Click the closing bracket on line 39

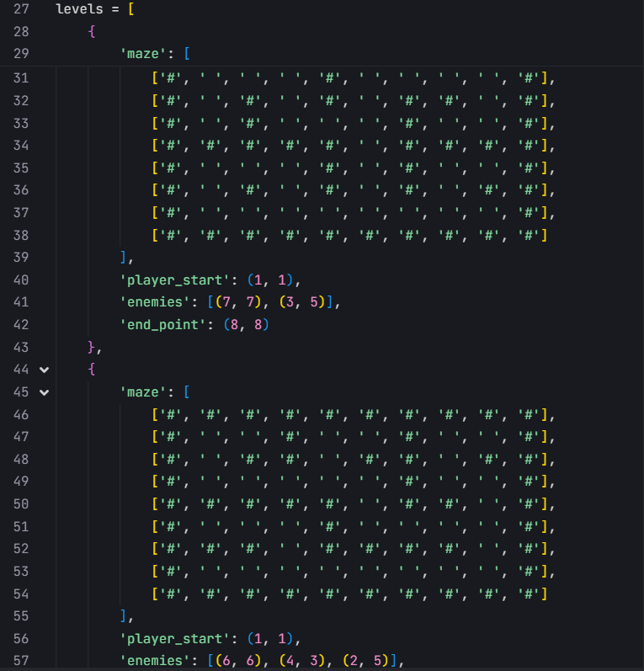[124, 257]
